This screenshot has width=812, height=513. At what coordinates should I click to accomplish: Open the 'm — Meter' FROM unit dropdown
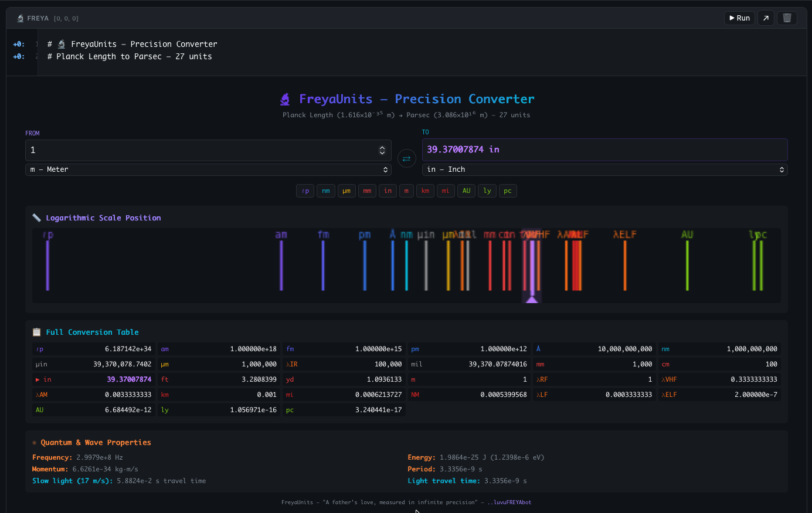208,169
